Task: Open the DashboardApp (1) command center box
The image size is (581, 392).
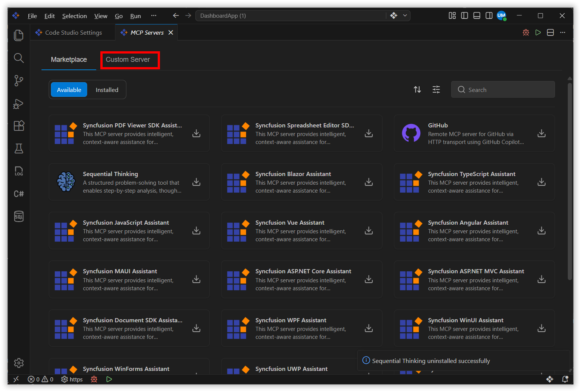Action: pos(290,15)
